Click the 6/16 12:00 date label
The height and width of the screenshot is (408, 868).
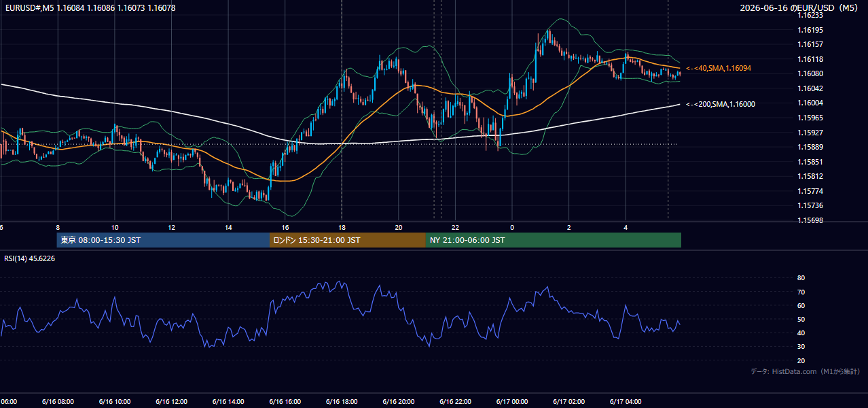(171, 401)
